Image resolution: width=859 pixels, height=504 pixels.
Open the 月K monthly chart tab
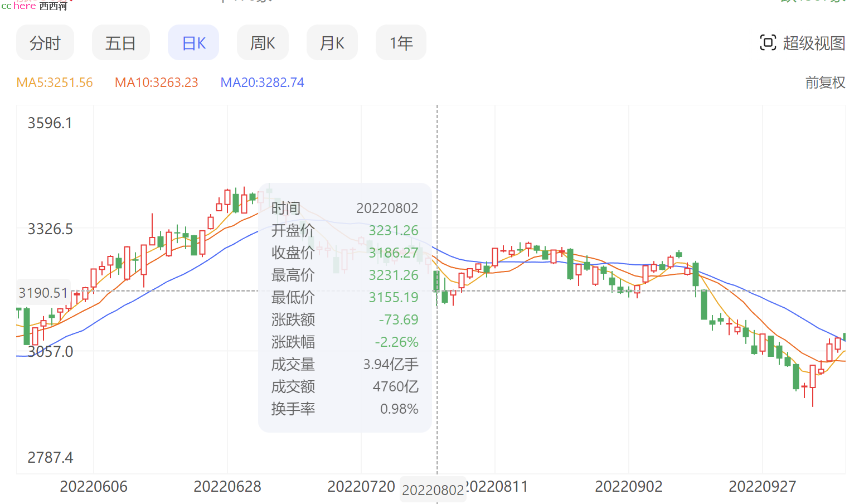[332, 43]
